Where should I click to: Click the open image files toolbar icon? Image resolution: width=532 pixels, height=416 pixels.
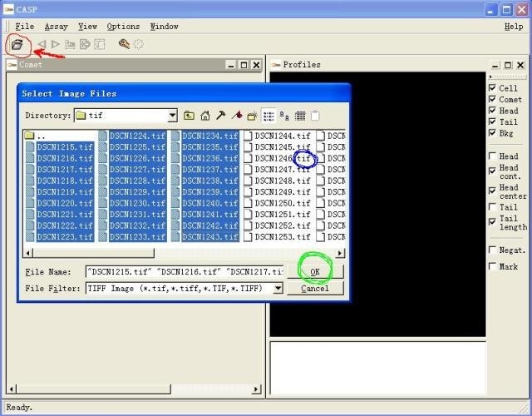[16, 44]
